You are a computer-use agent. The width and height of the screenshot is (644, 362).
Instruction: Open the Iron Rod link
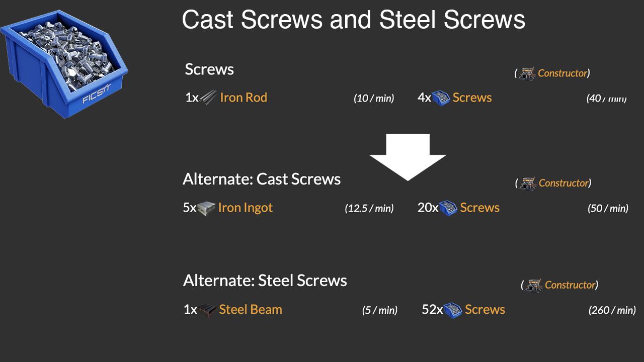click(244, 98)
